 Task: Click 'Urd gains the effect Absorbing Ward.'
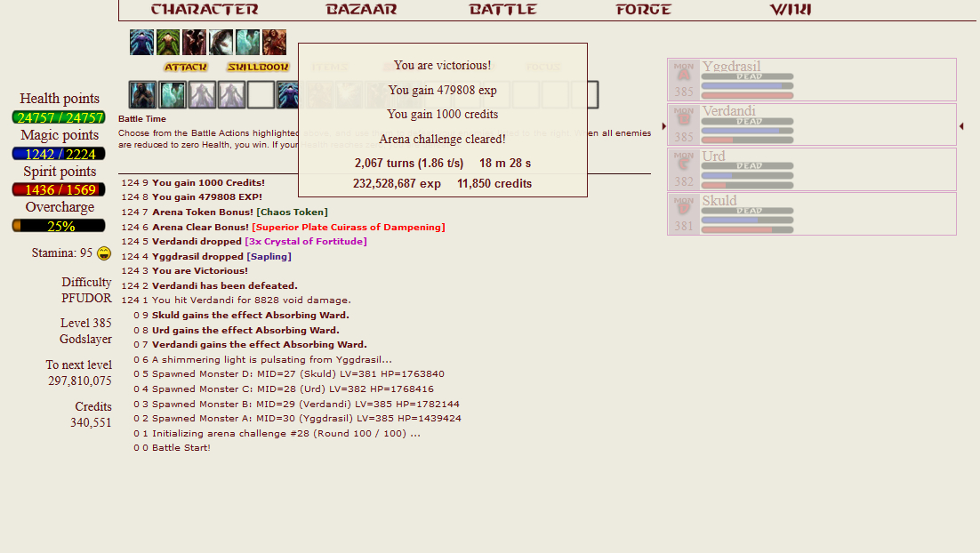pos(245,330)
